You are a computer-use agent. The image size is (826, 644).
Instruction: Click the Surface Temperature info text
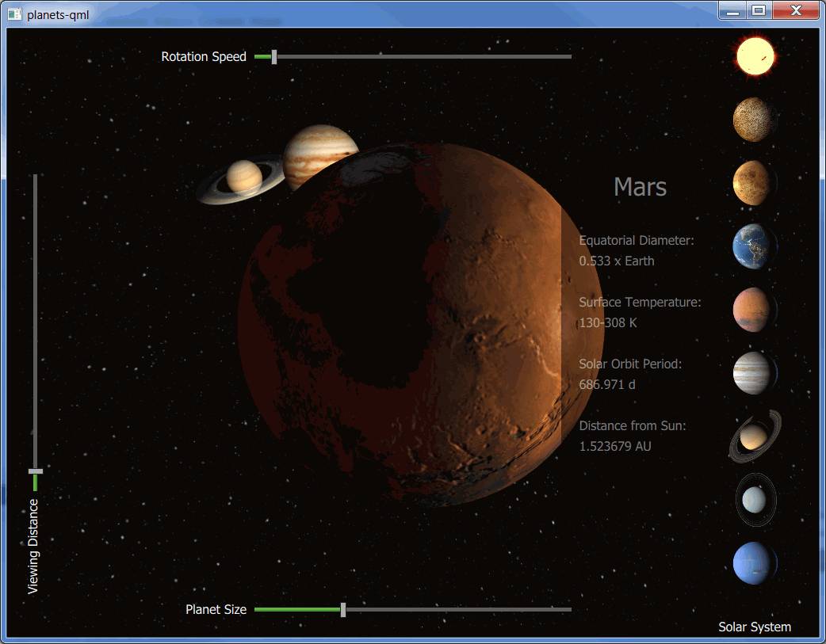click(x=640, y=302)
